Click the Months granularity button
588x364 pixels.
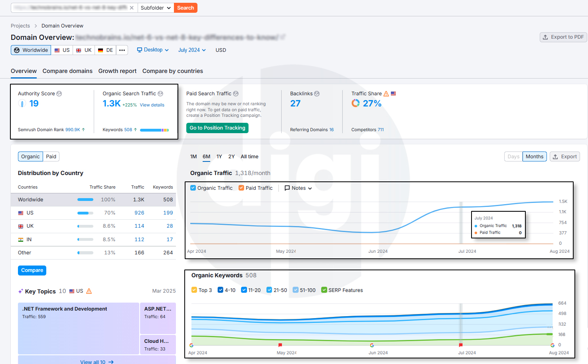pos(535,157)
